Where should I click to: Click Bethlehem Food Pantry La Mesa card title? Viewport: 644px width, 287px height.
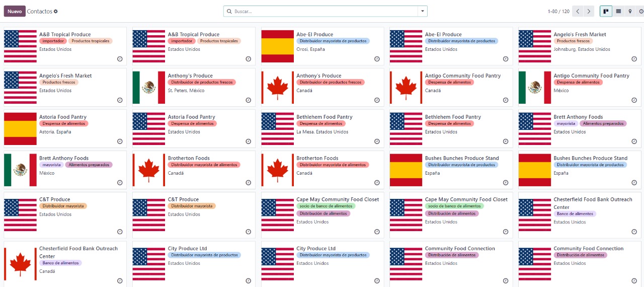tap(324, 117)
